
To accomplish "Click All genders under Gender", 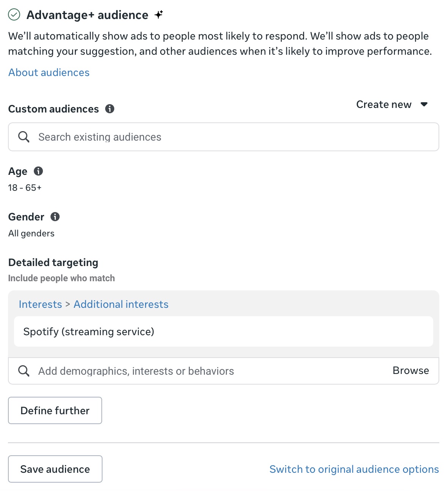I will [x=31, y=233].
